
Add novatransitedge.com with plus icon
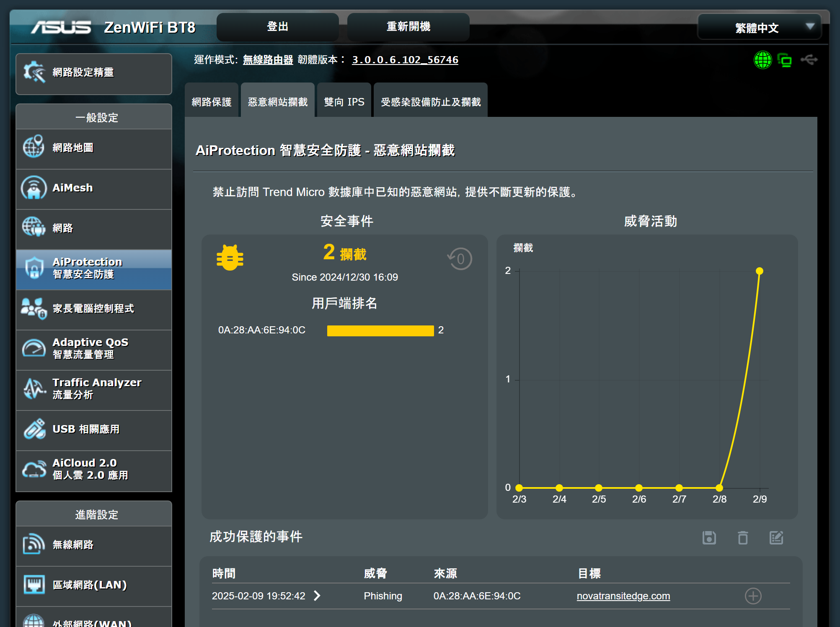[x=753, y=596]
